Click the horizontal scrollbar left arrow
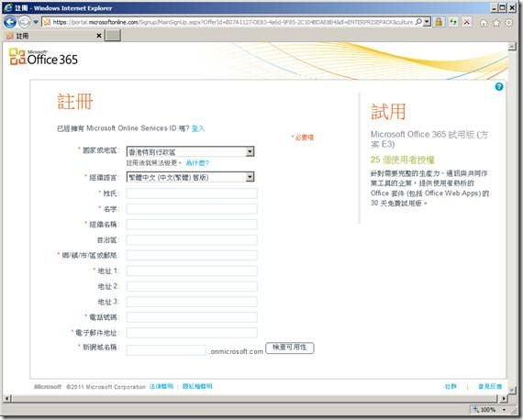The width and height of the screenshot is (523, 420). (8, 398)
